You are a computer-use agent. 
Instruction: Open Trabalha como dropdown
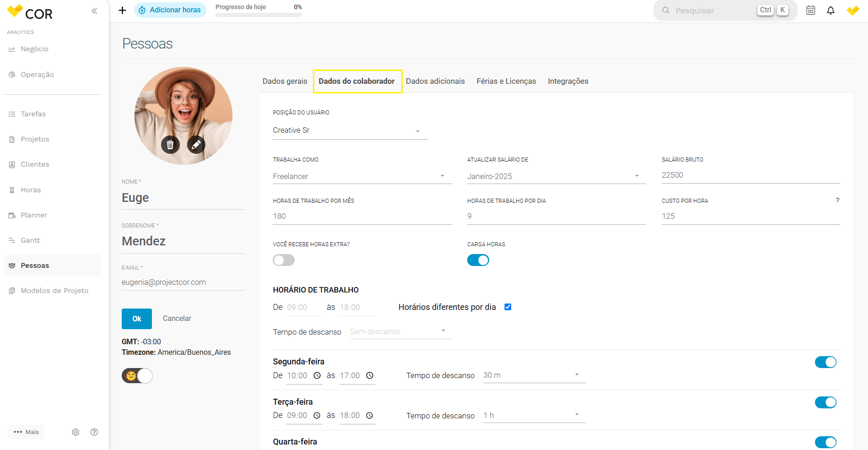[x=362, y=176]
